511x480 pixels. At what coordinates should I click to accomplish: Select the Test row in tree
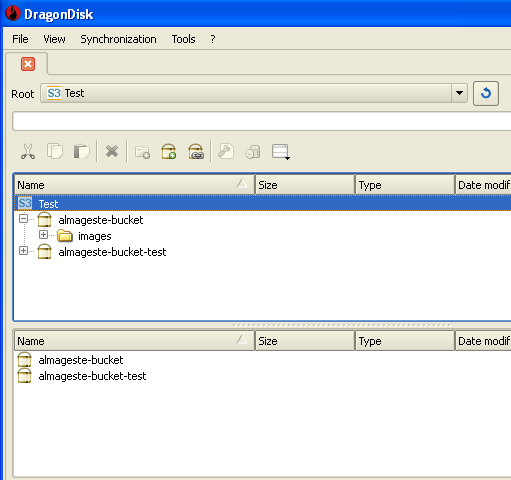click(263, 203)
